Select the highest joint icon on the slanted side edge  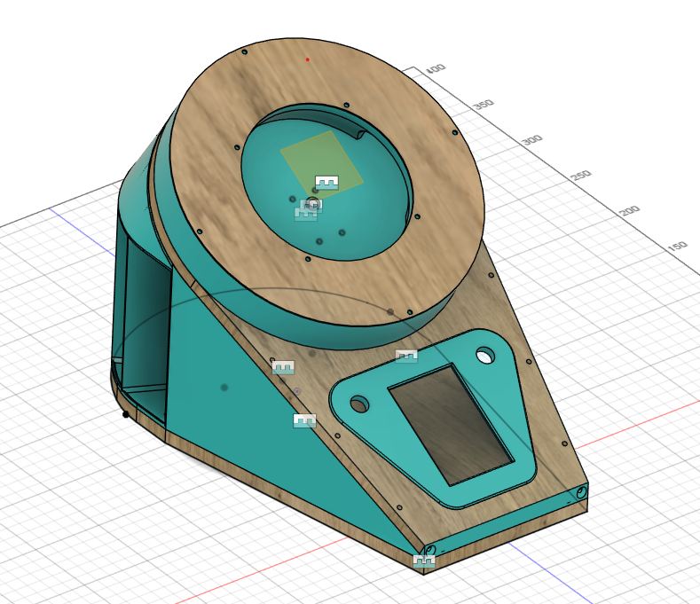click(283, 367)
